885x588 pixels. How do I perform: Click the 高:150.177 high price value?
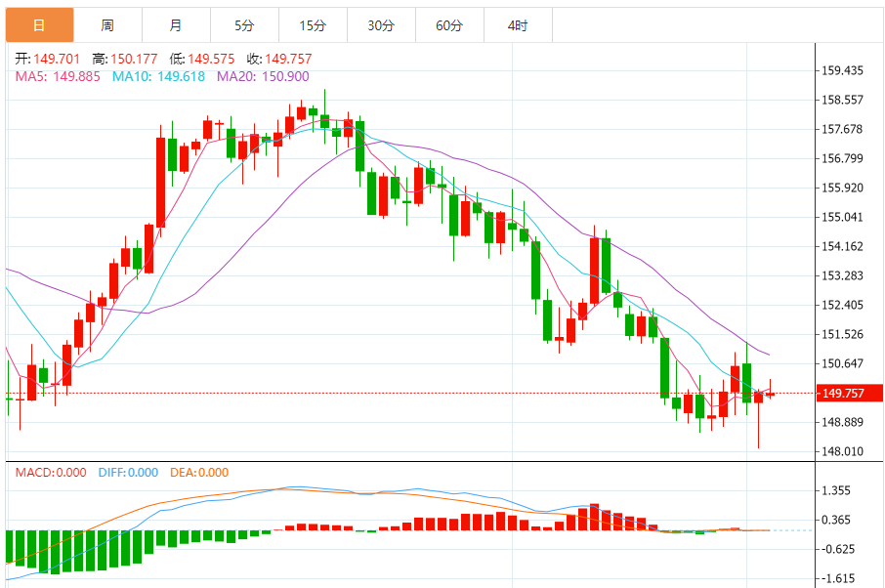(125, 59)
